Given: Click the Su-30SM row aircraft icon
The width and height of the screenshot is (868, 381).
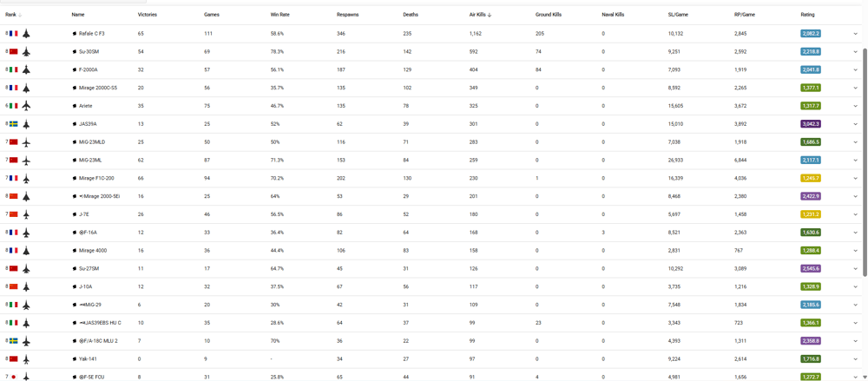Looking at the screenshot, I should click(26, 52).
